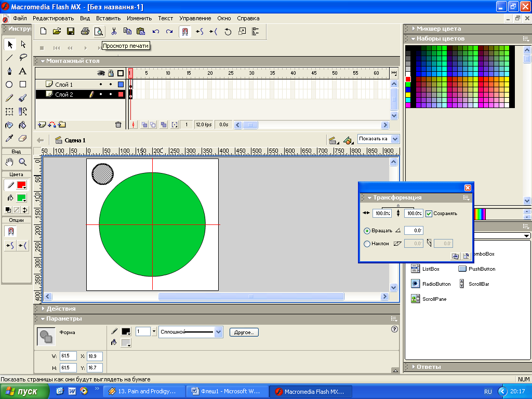
Task: Pick the Eraser tool
Action: coord(23,138)
